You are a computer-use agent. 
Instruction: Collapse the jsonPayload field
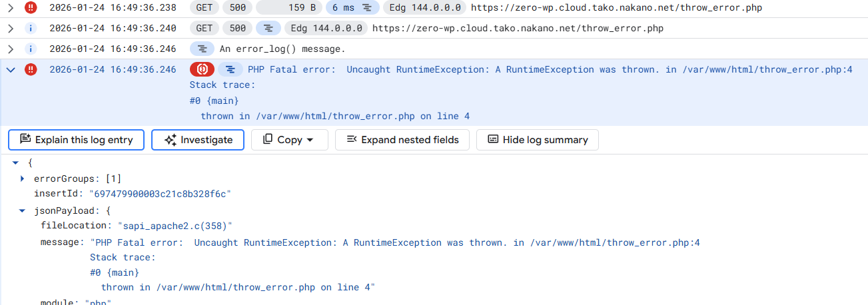23,210
